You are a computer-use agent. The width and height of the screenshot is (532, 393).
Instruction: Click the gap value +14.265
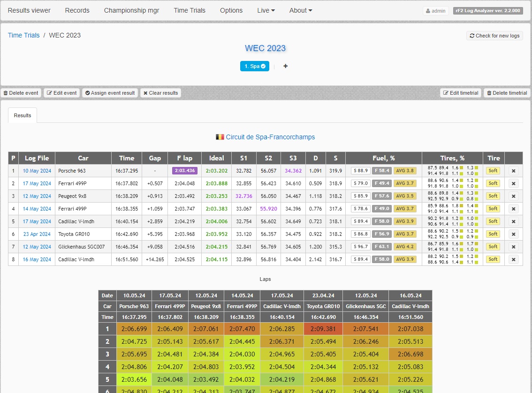(155, 259)
